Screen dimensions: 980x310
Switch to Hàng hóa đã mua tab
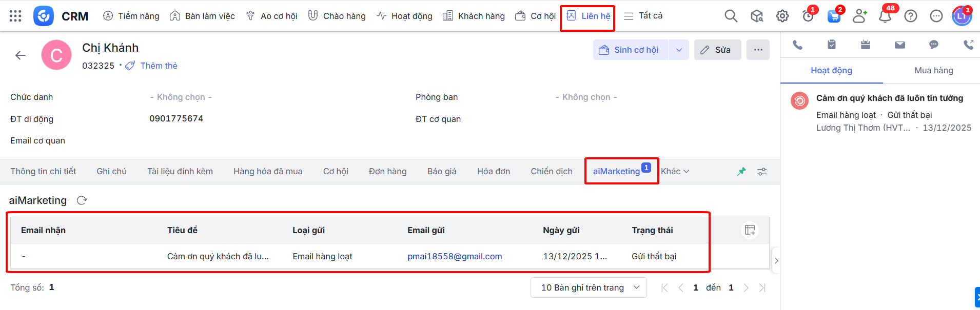pos(268,171)
